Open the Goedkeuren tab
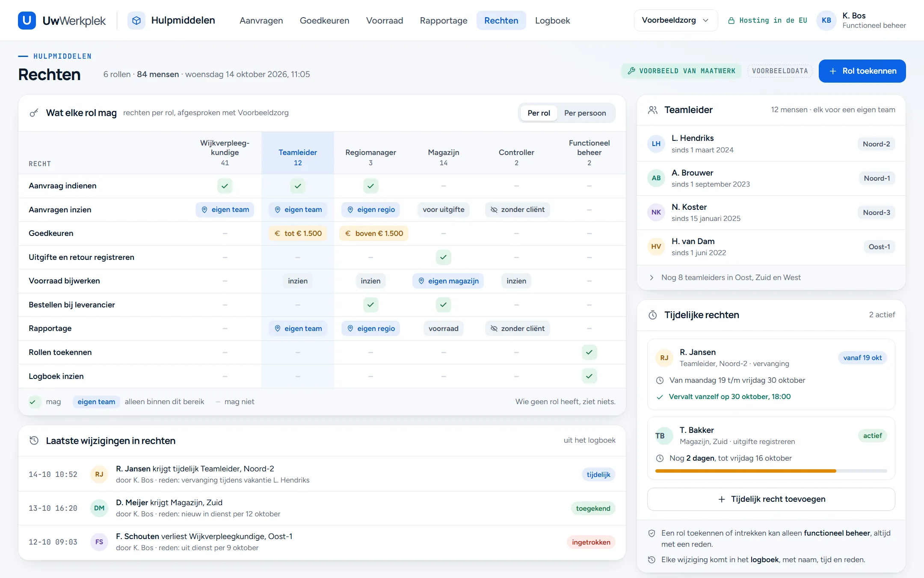Viewport: 924px width, 578px height. point(324,21)
